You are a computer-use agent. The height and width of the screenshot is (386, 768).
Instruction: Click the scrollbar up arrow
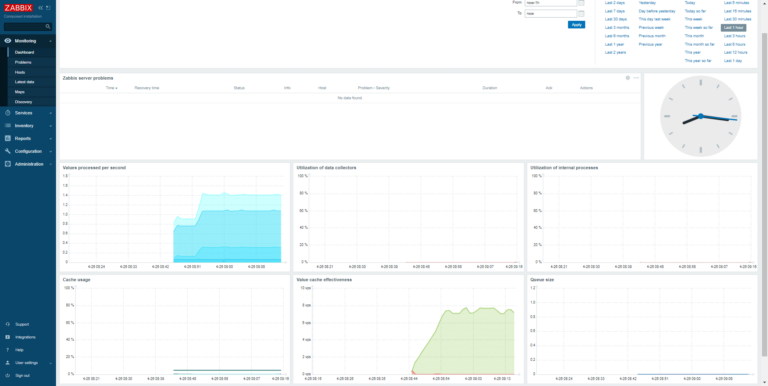coord(765,2)
